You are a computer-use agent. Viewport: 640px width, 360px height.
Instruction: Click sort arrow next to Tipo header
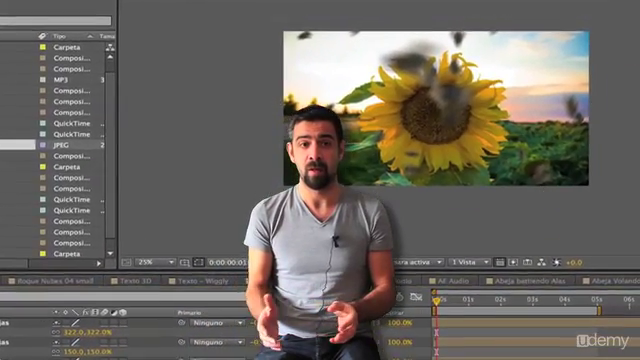(90, 36)
